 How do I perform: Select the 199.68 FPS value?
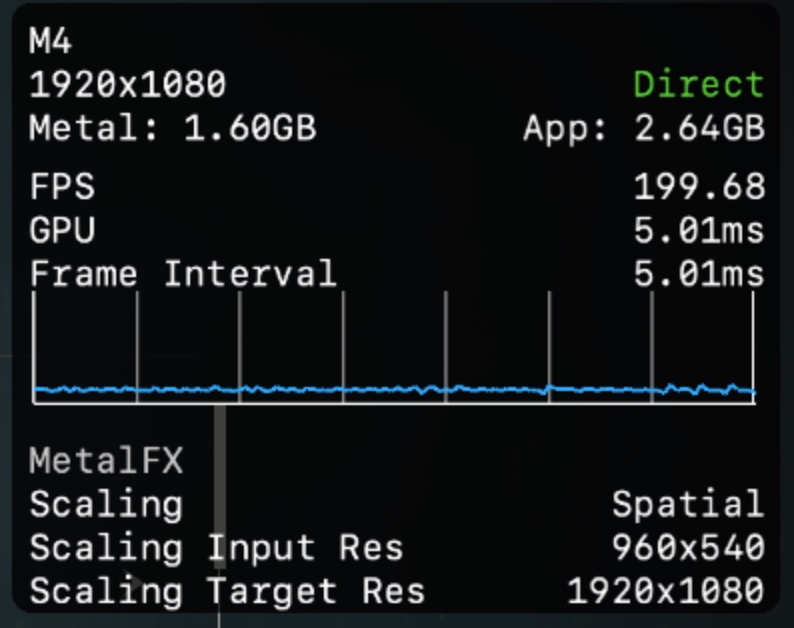699,186
